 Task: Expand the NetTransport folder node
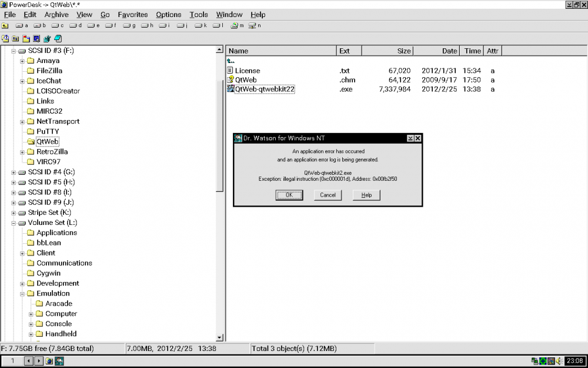pyautogui.click(x=22, y=121)
